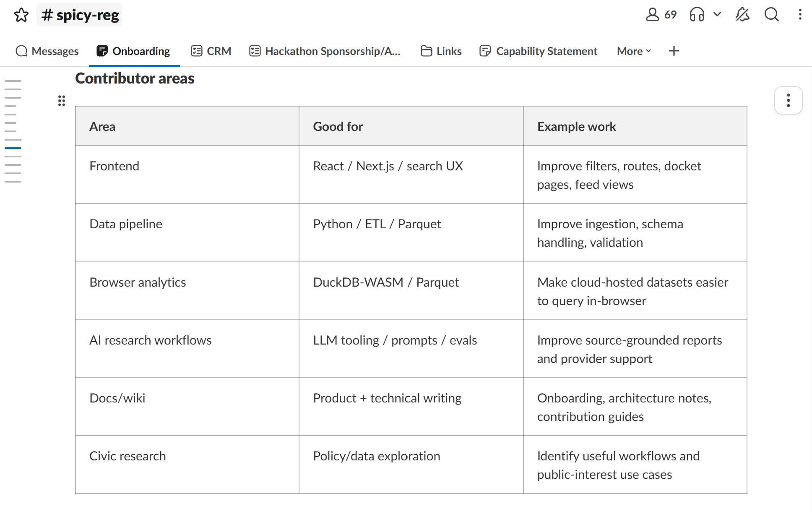The image size is (812, 512).
Task: Click Policy/data exploration cell
Action: coord(411,465)
